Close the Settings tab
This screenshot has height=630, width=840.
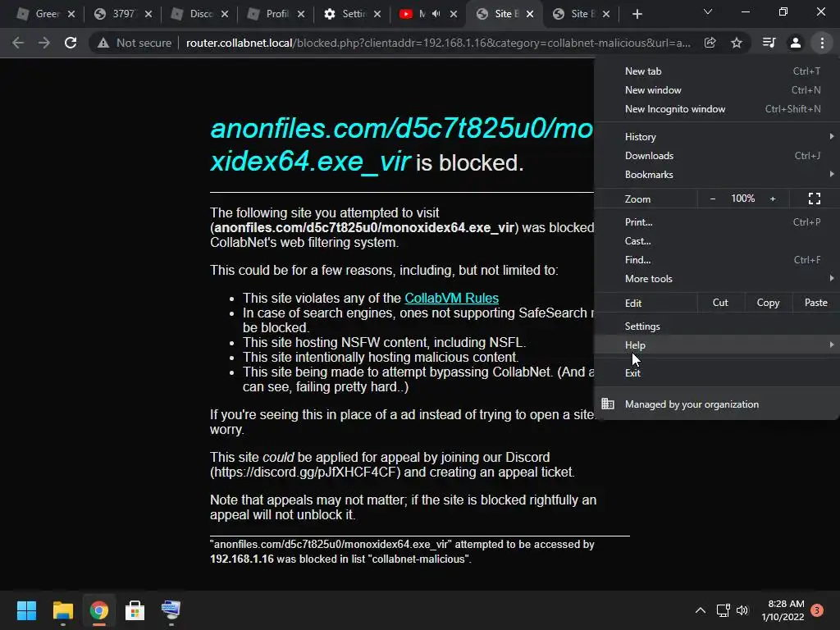point(377,14)
